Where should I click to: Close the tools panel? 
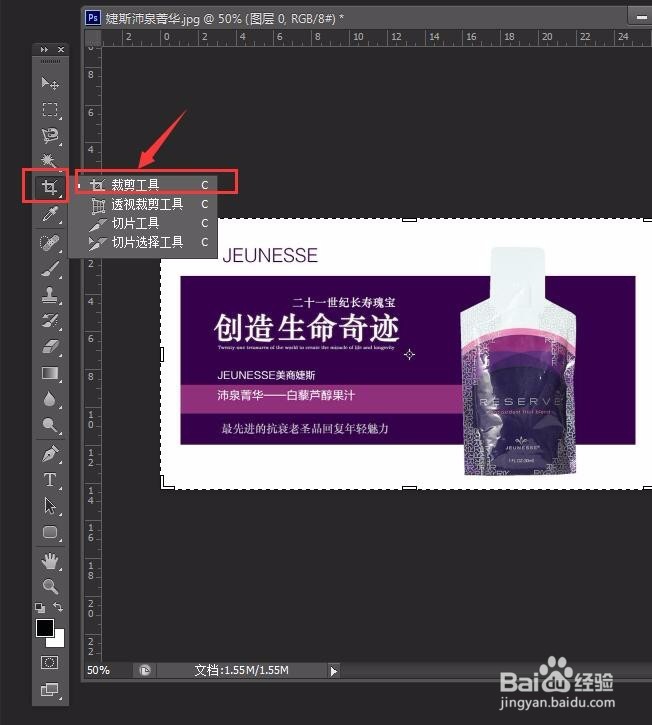(x=61, y=49)
